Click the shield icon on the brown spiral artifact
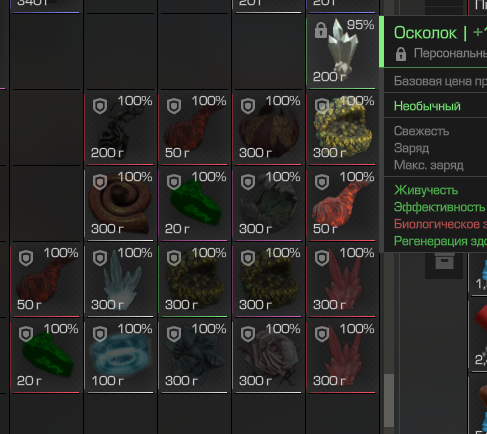This screenshot has width=487, height=434. click(100, 182)
